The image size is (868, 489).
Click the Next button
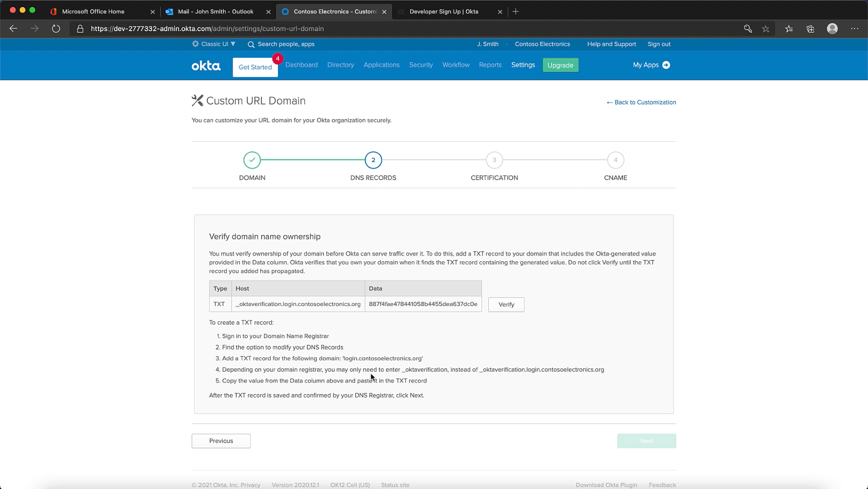tap(646, 441)
